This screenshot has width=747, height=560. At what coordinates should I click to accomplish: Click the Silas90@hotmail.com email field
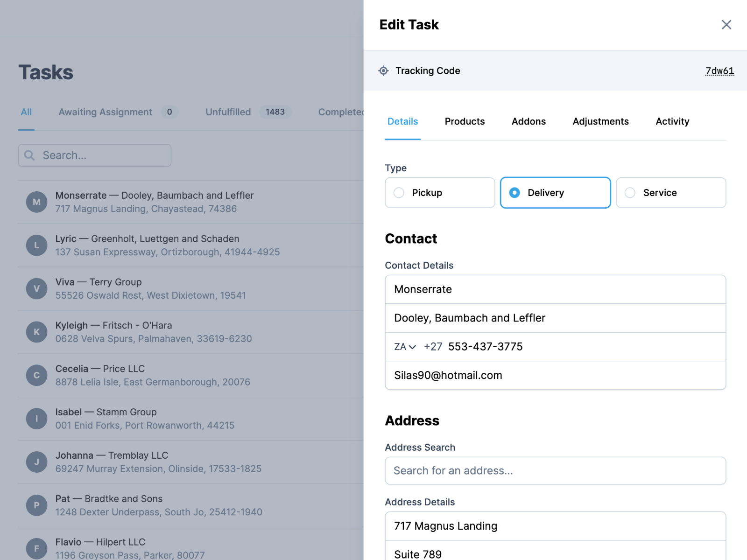coord(555,375)
